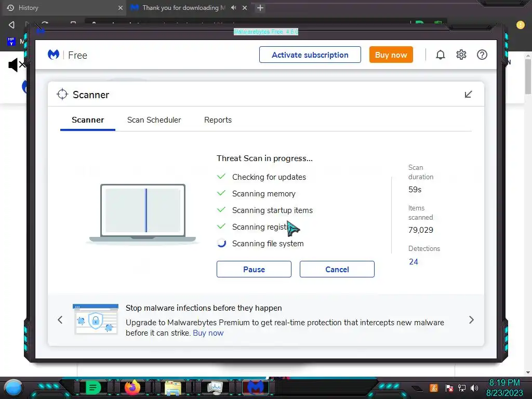532x399 pixels.
Task: Click "Threat Scan in progress..." heading
Action: coord(264,158)
